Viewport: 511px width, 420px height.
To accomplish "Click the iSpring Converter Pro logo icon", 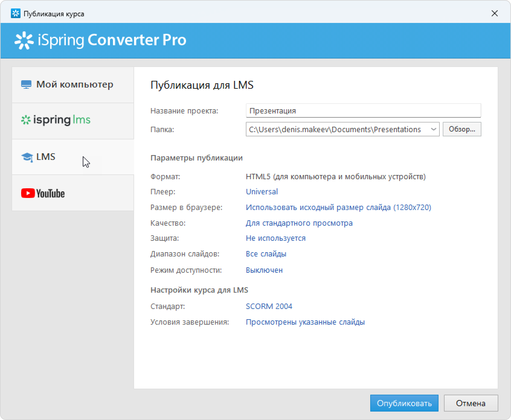I will (x=24, y=40).
